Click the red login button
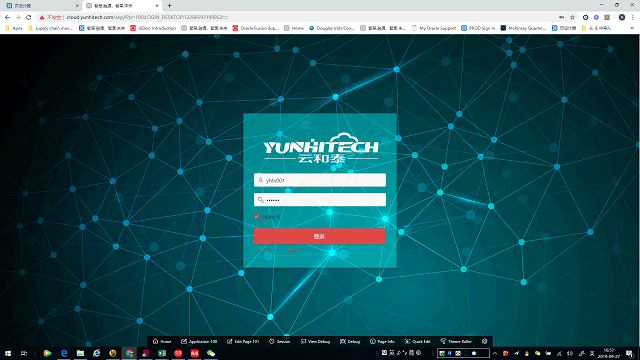Viewport: 640px width, 360px height. tap(320, 236)
